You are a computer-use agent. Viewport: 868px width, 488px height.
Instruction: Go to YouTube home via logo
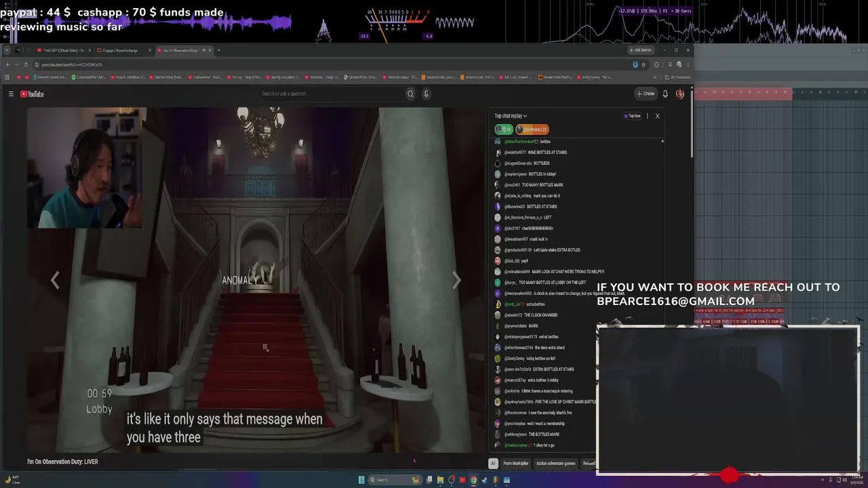(32, 94)
